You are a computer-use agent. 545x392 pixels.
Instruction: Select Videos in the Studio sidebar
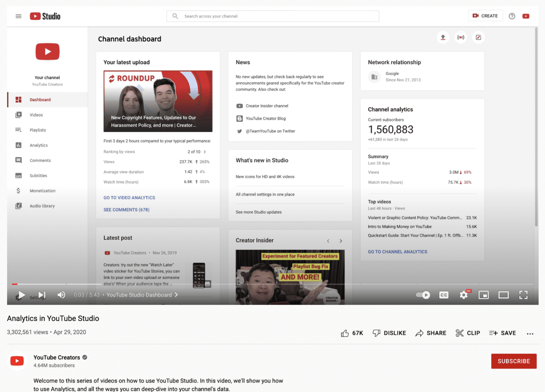pos(36,115)
